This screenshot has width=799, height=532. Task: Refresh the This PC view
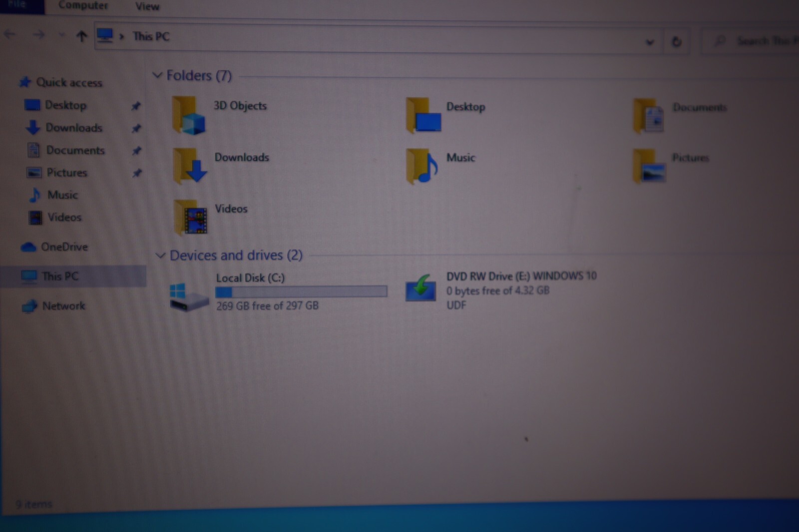(x=676, y=41)
